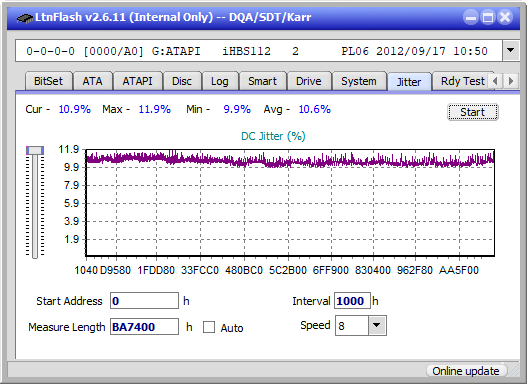
Task: Click the Max value 11.9%
Action: [x=155, y=110]
